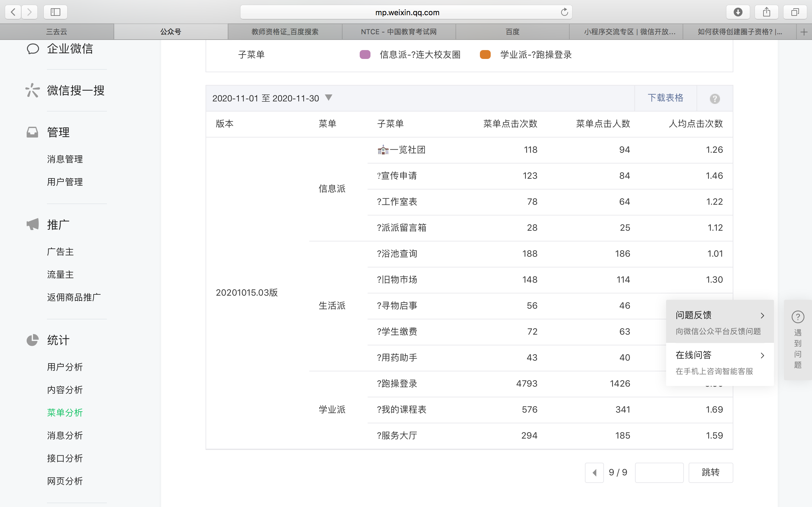The width and height of the screenshot is (812, 507).
Task: Click the 遇到问题 help circle icon
Action: (x=798, y=317)
